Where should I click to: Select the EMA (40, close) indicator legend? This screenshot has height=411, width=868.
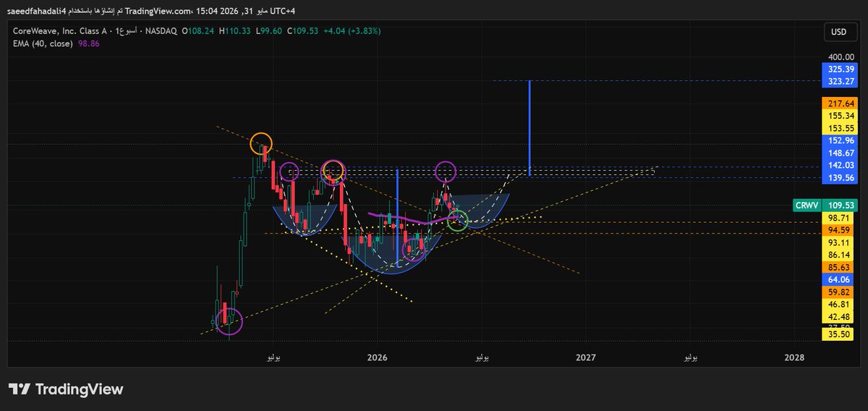click(x=43, y=43)
